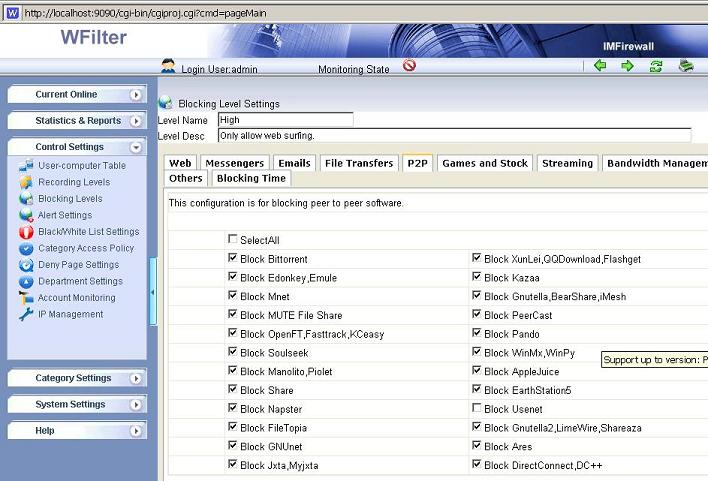This screenshot has width=708, height=481.
Task: Click the Black/White List Settings red icon
Action: tap(26, 232)
